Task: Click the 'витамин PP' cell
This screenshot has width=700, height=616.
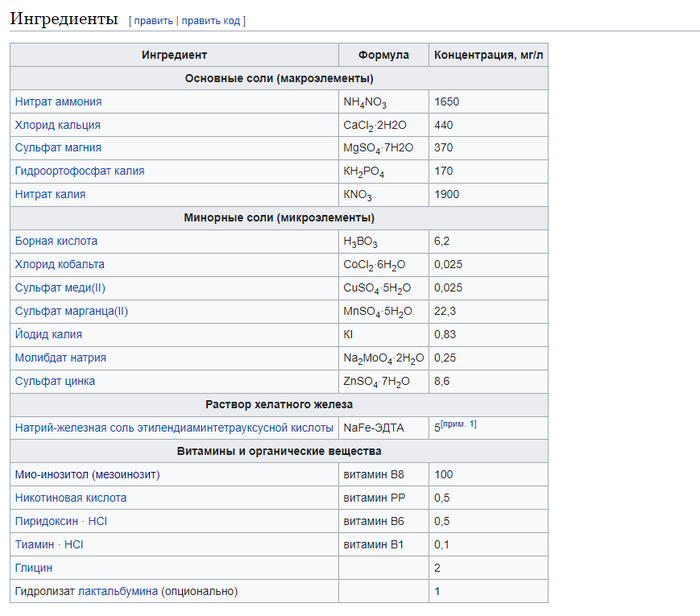Action: pos(383,498)
